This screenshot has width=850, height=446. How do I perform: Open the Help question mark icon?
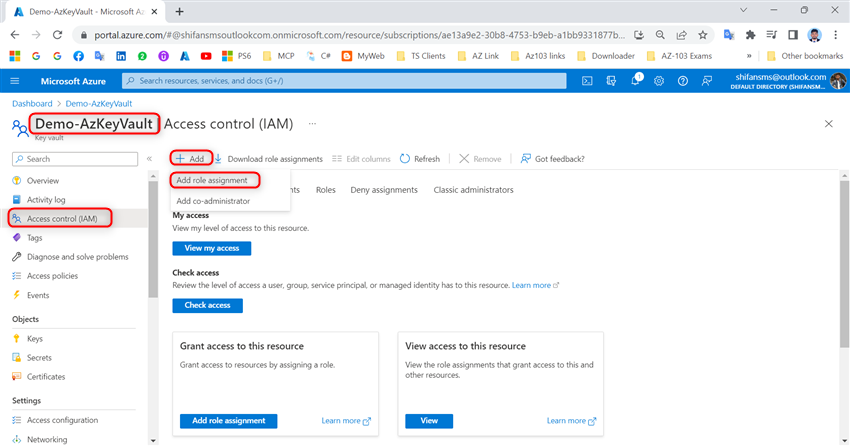tap(682, 81)
